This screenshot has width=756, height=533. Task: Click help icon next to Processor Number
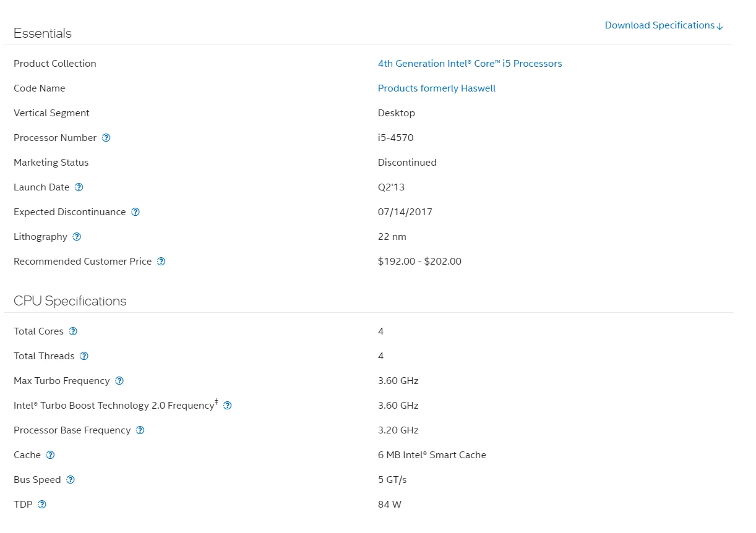[x=106, y=138]
